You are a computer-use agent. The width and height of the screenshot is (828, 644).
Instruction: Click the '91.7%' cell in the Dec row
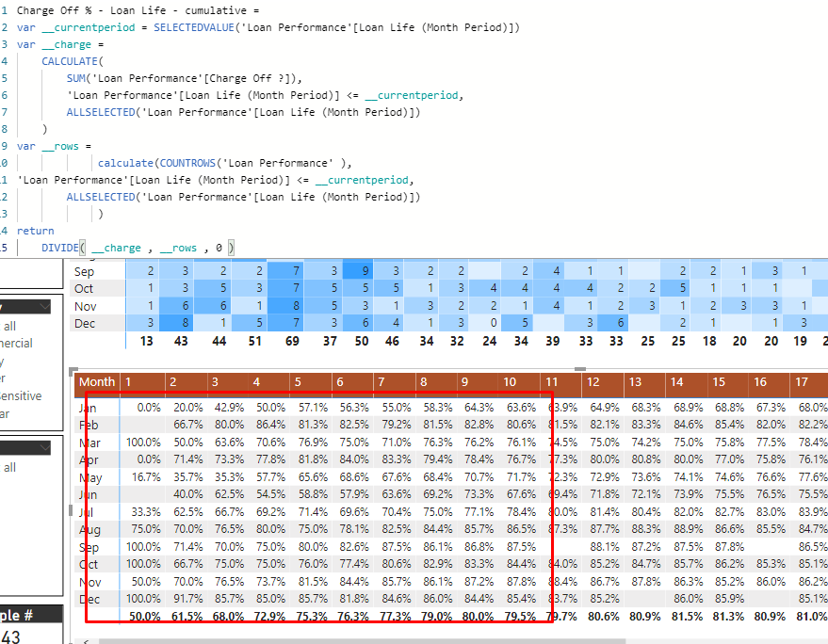tap(188, 599)
